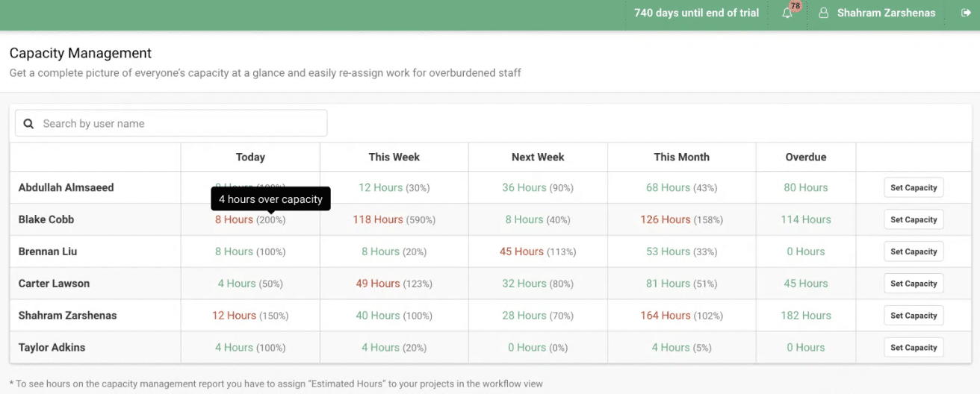This screenshot has height=394, width=980.
Task: Click Brennan Liu's 53 Hours this month
Action: click(682, 251)
